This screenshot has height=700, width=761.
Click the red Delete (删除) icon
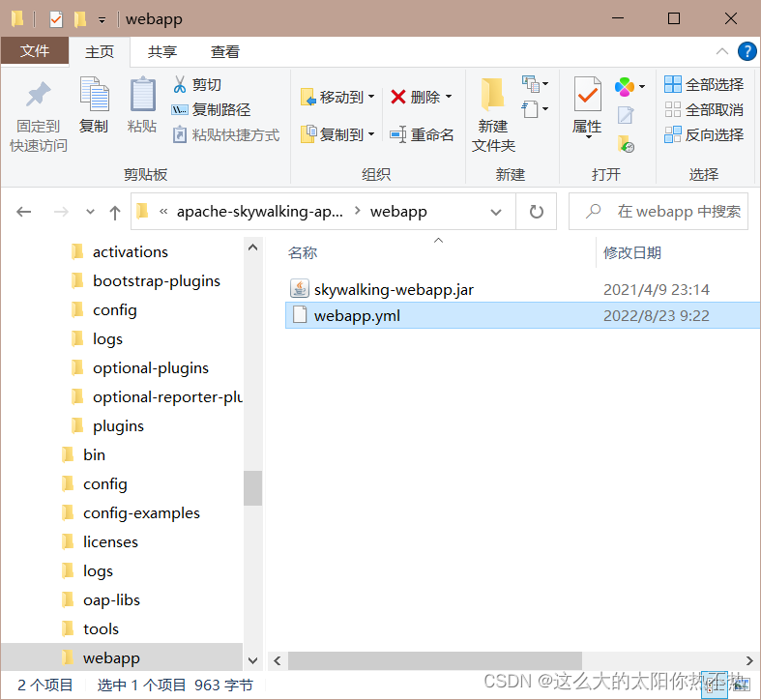pos(398,97)
